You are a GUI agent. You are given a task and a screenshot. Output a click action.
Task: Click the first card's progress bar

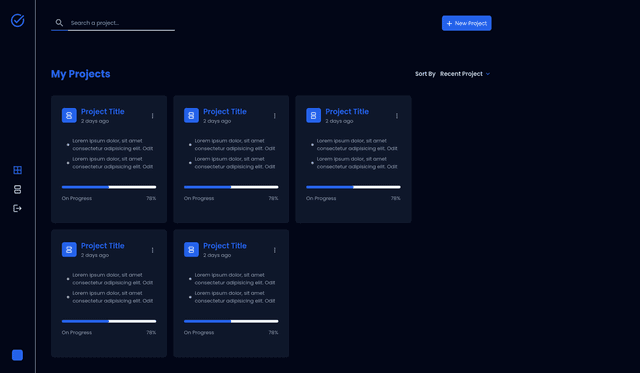(109, 187)
